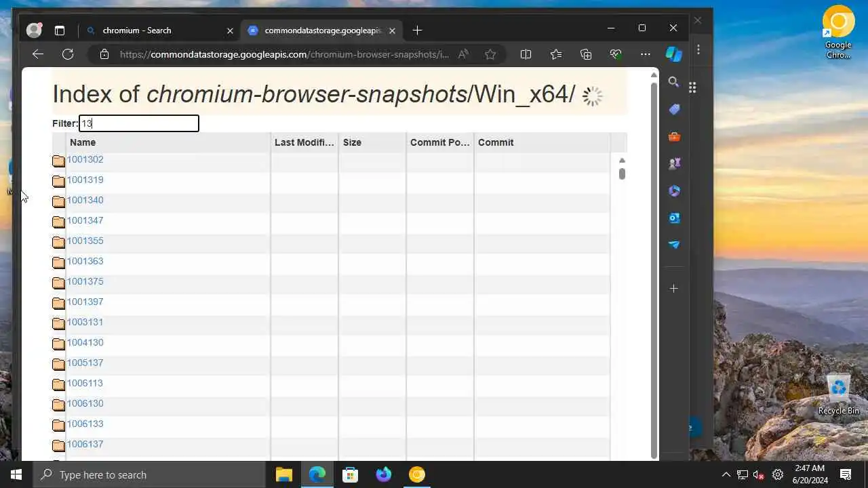Click the list's inner scrollbar up arrow
The width and height of the screenshot is (868, 488).
(x=622, y=161)
